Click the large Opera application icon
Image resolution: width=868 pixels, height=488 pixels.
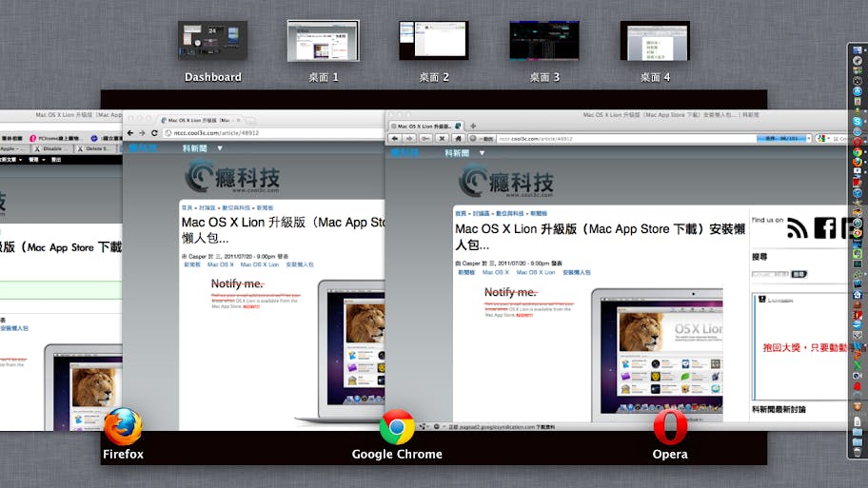coord(670,426)
